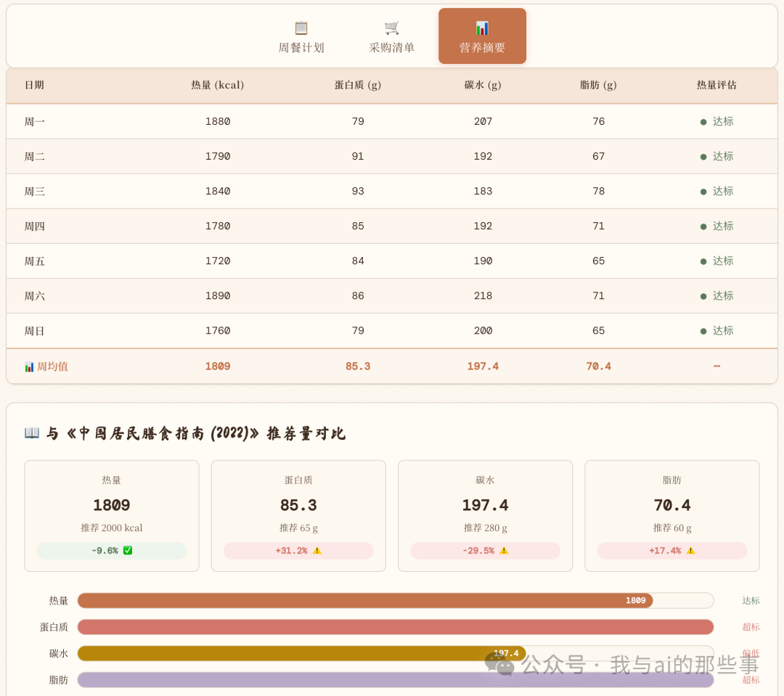Click the 热量 progress bar showing 1809
This screenshot has height=696, width=784.
[365, 600]
